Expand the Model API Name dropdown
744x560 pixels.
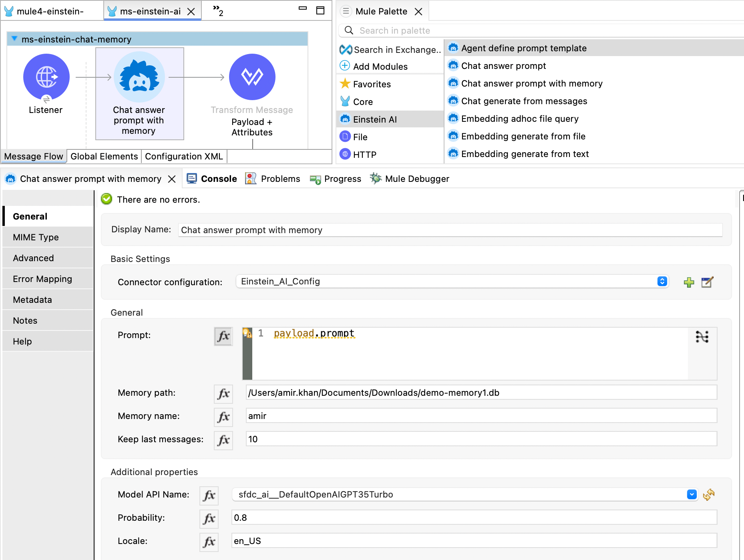coord(692,495)
